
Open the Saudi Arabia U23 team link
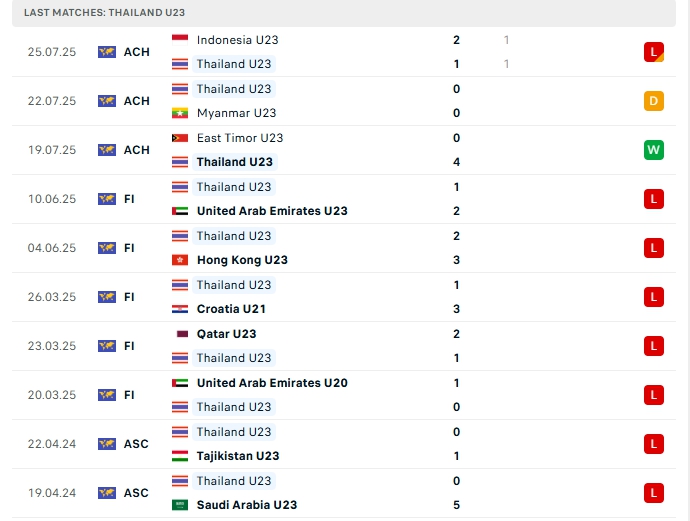point(247,505)
